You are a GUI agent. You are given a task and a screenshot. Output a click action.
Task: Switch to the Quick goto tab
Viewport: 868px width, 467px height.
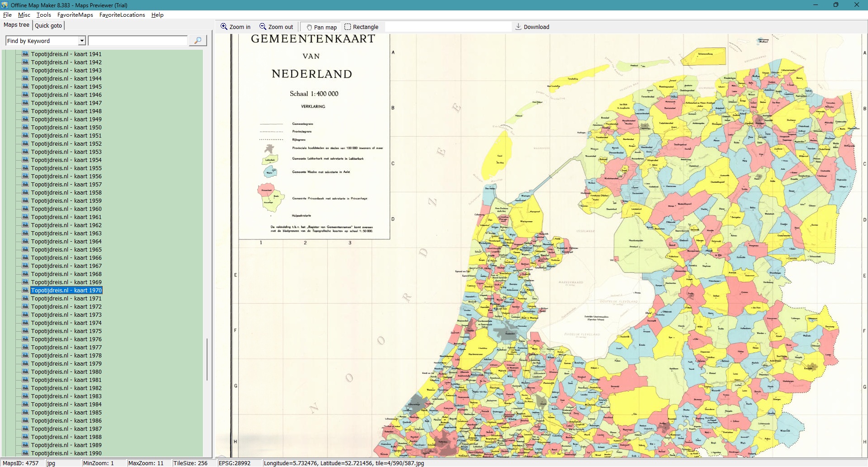(48, 26)
